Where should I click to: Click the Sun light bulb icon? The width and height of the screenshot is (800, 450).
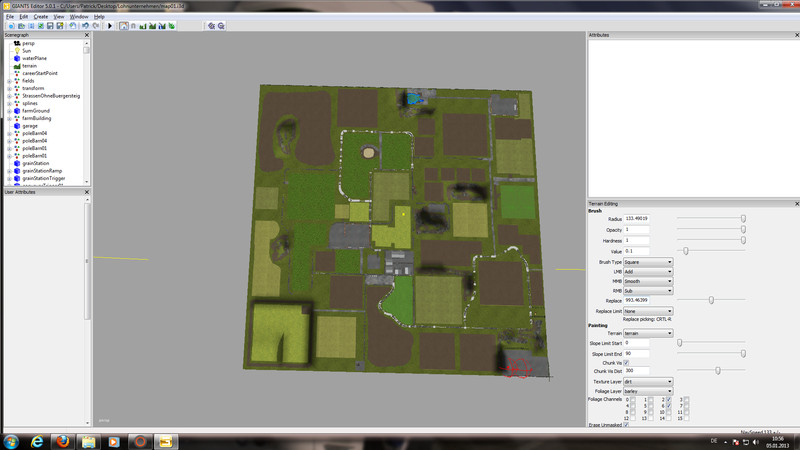pos(17,51)
